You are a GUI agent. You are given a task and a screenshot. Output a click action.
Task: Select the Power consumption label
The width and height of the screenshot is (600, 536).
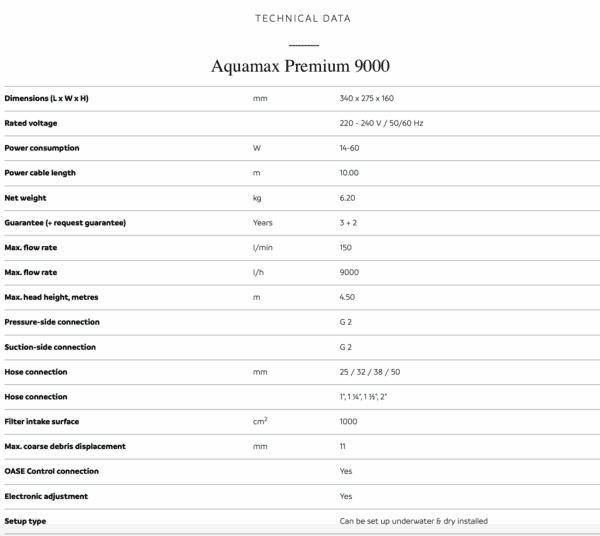[x=42, y=148]
